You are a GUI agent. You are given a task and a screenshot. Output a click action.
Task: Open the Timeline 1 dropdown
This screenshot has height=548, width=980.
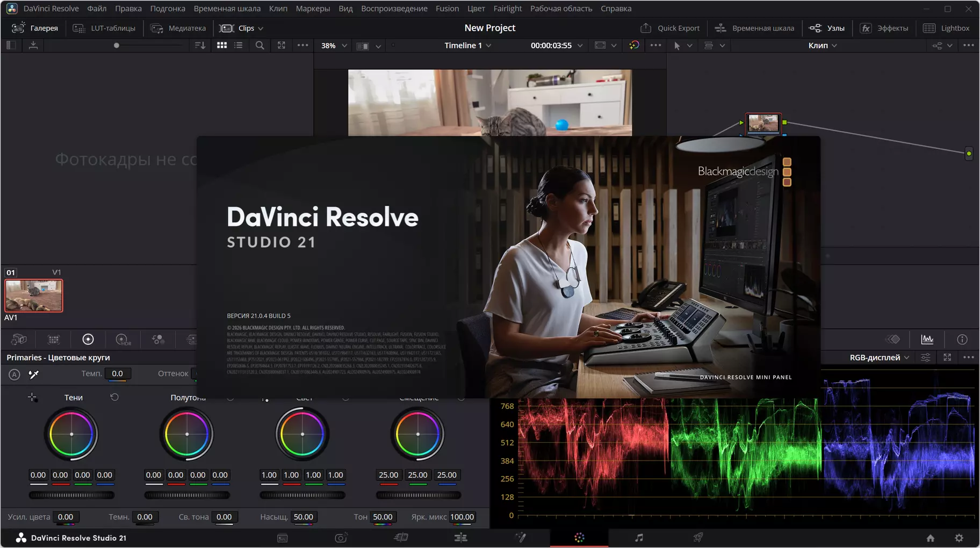[467, 46]
